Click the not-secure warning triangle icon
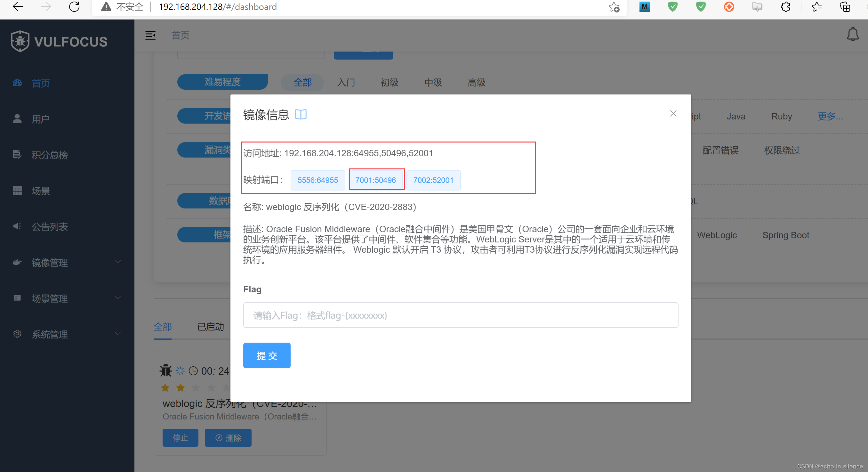This screenshot has height=472, width=868. coord(106,7)
